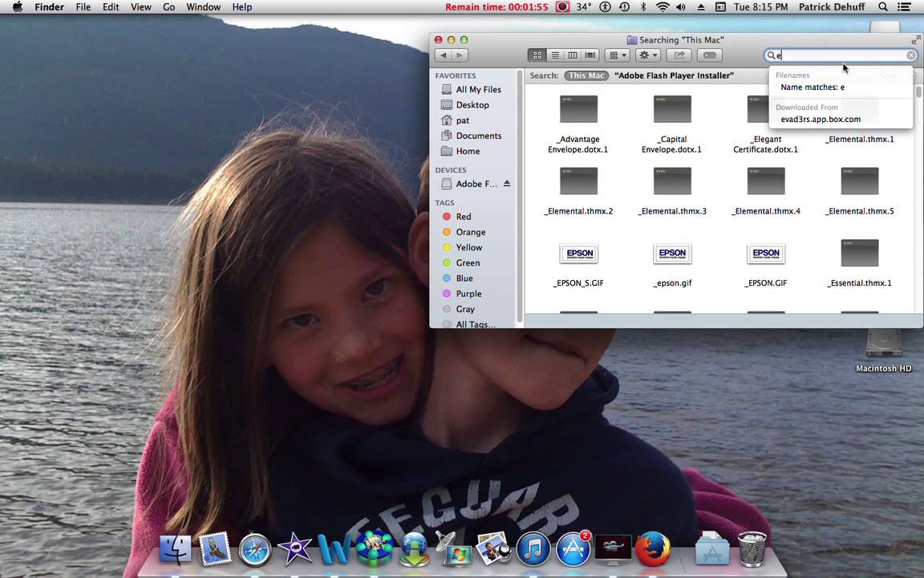Select Adobe F... device in sidebar
Screen dimensions: 924x578
(476, 184)
